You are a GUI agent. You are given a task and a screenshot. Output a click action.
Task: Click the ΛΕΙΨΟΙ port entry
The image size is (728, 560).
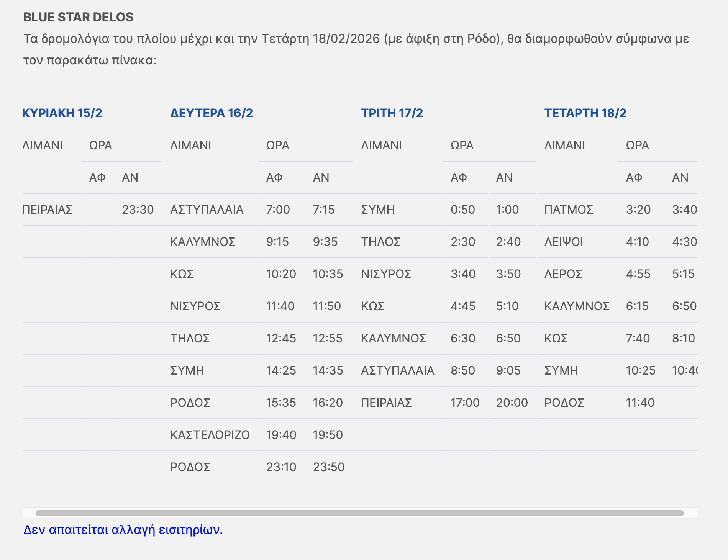pos(564,242)
